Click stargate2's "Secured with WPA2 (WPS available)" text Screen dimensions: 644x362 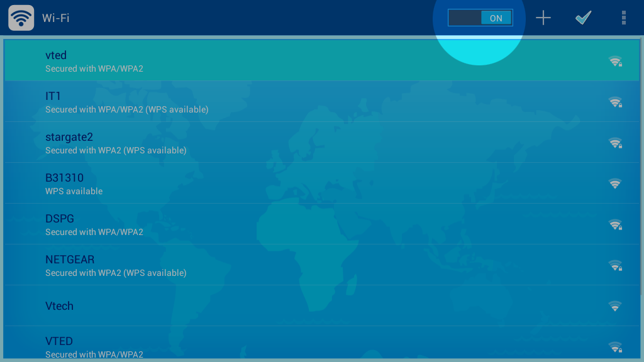point(116,150)
